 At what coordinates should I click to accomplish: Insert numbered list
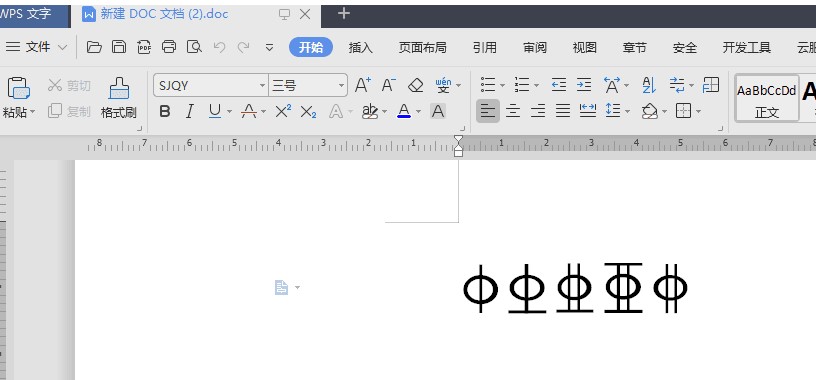[x=522, y=84]
